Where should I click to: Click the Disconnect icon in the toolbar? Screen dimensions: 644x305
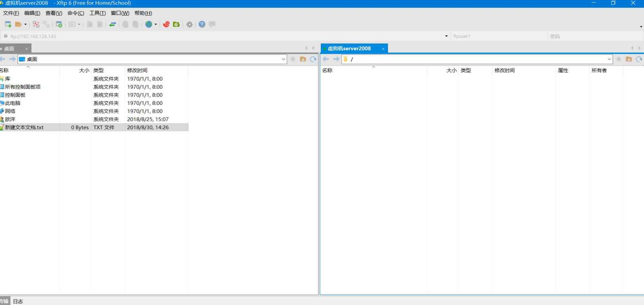coord(36,24)
